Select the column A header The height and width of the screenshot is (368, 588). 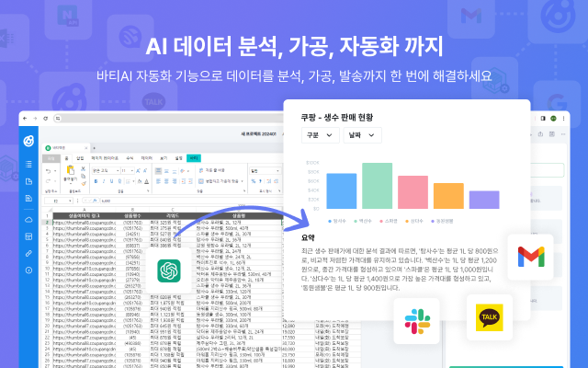[85, 210]
